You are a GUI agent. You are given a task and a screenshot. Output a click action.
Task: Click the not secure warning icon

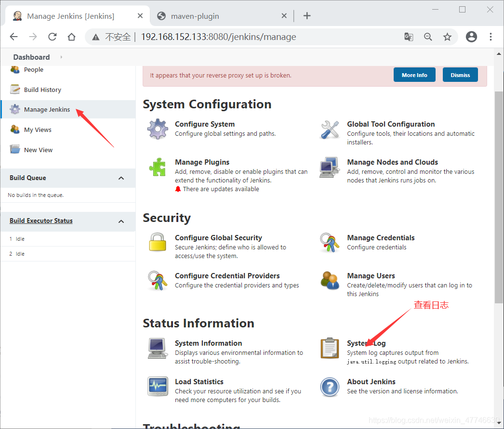pos(95,37)
